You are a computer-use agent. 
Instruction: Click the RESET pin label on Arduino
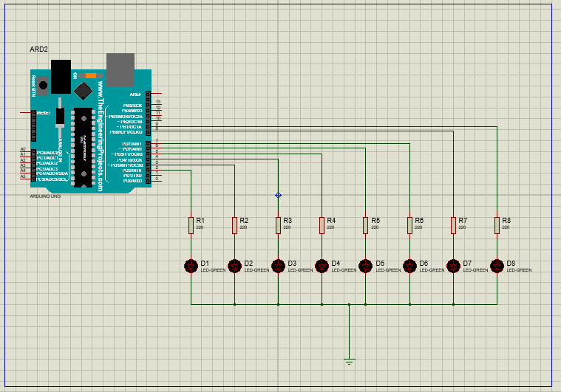click(x=44, y=113)
